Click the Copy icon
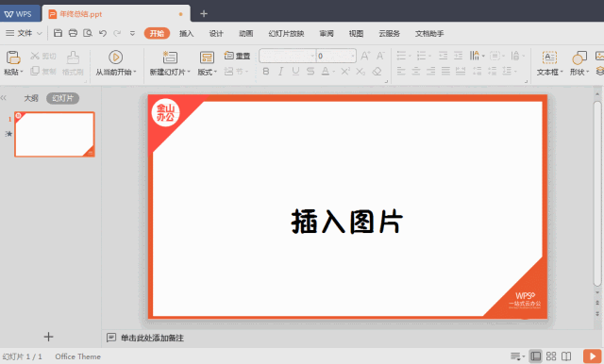The height and width of the screenshot is (364, 604). click(x=35, y=71)
